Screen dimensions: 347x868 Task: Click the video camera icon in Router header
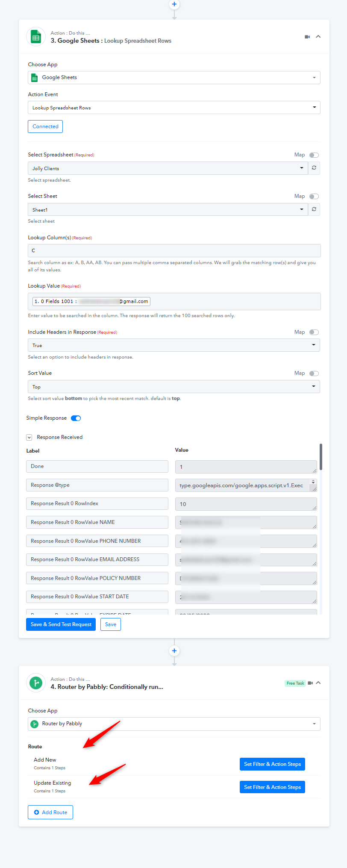[x=310, y=683]
